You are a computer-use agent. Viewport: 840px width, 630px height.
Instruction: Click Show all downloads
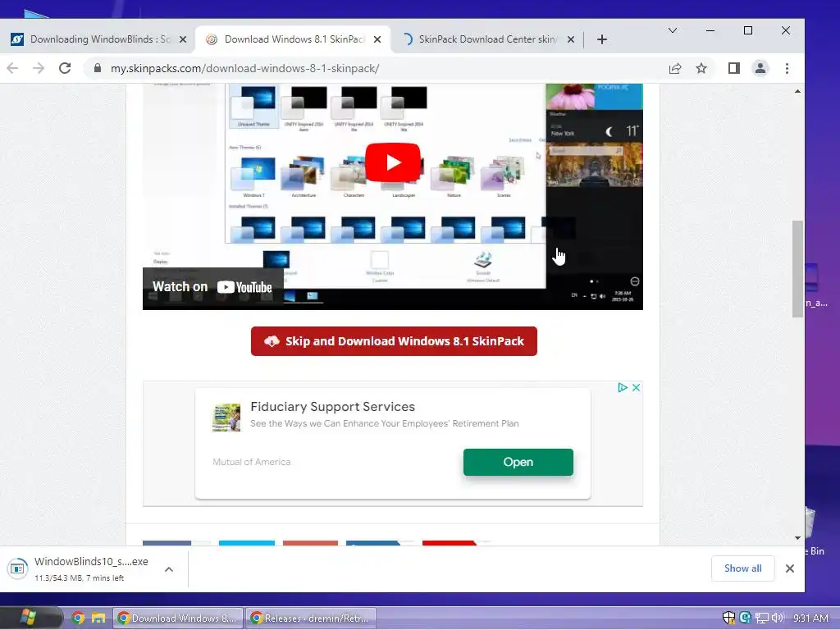742,568
